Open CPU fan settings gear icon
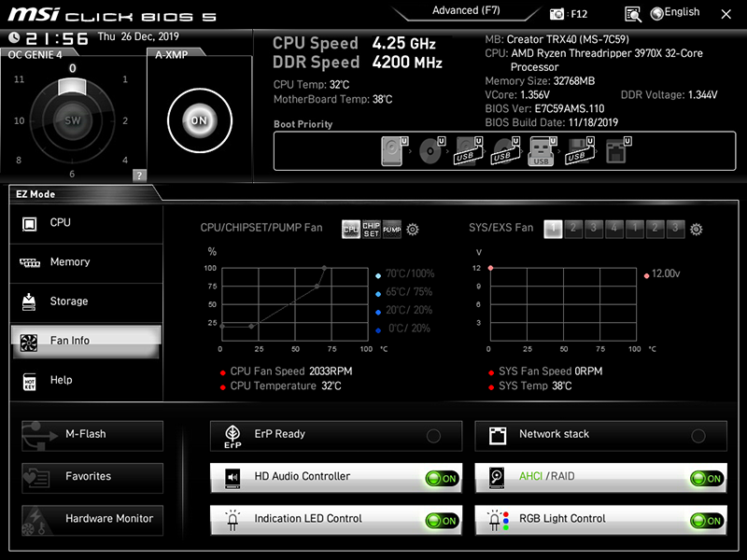This screenshot has height=560, width=747. (x=413, y=229)
